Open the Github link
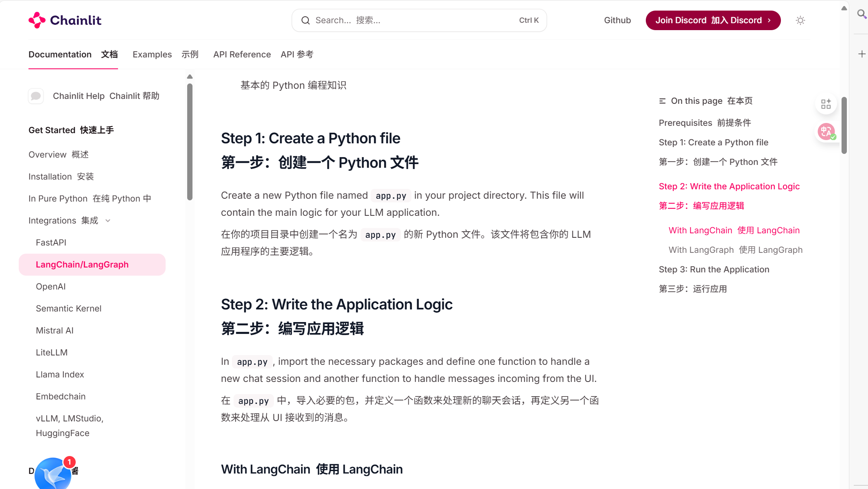 pos(617,20)
